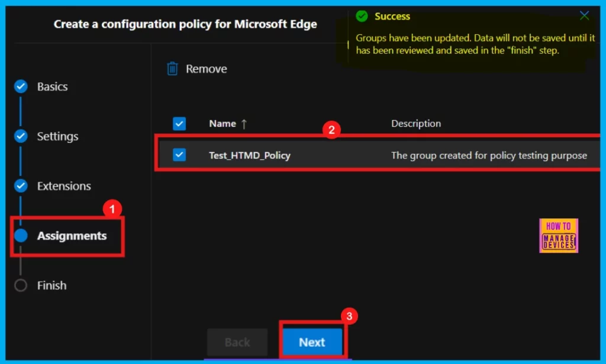The image size is (606, 364).
Task: Click the Settings completed check icon
Action: 21,136
